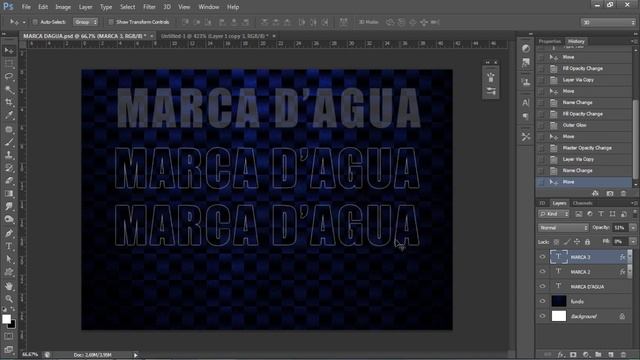Viewport: 640px width, 360px height.
Task: Toggle visibility of fundo layer
Action: 542,301
